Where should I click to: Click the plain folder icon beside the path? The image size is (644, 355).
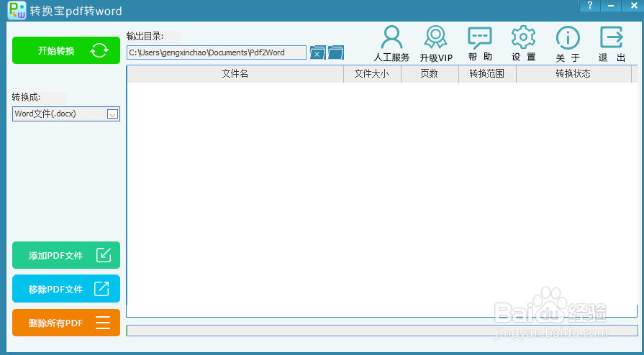(x=335, y=52)
